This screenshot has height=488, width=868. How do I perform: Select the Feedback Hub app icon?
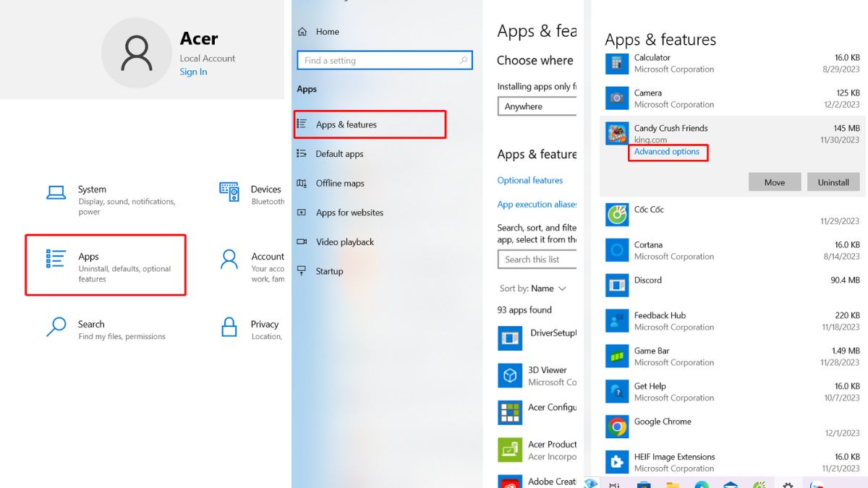pyautogui.click(x=617, y=320)
